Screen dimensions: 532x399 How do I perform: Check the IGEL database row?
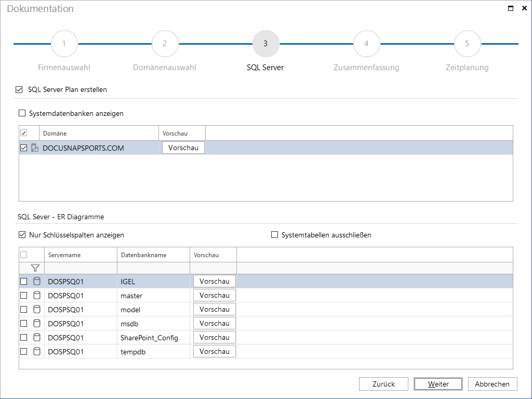point(24,281)
